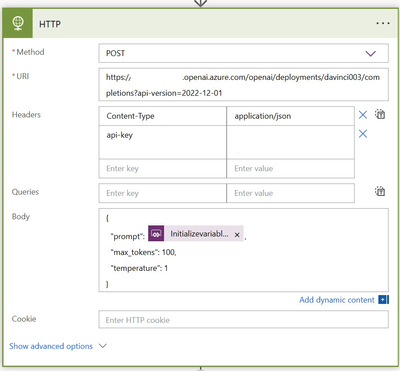Image resolution: width=400 pixels, height=371 pixels.
Task: Remove the Content-Type header row
Action: coord(363,115)
